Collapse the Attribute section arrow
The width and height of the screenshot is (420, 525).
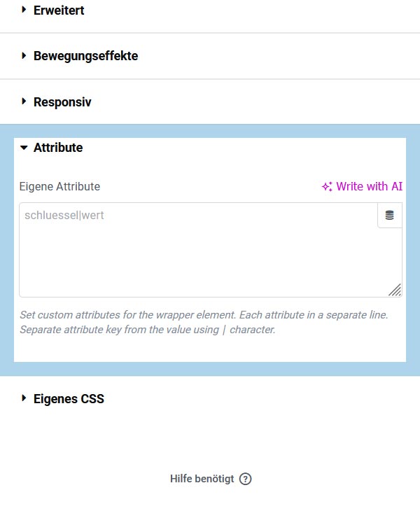pyautogui.click(x=24, y=148)
